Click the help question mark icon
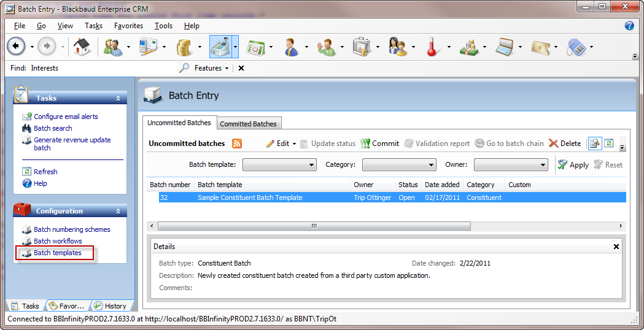The image size is (644, 330). [x=629, y=26]
